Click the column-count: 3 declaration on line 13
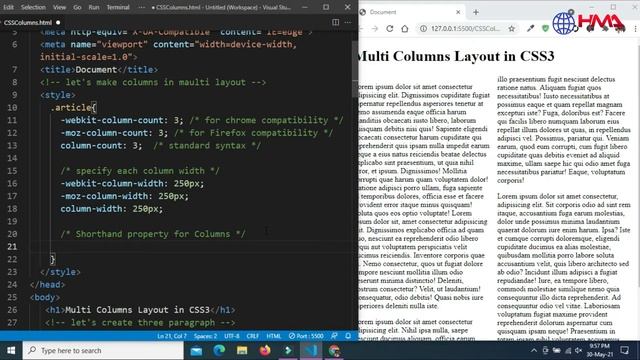 coord(101,146)
